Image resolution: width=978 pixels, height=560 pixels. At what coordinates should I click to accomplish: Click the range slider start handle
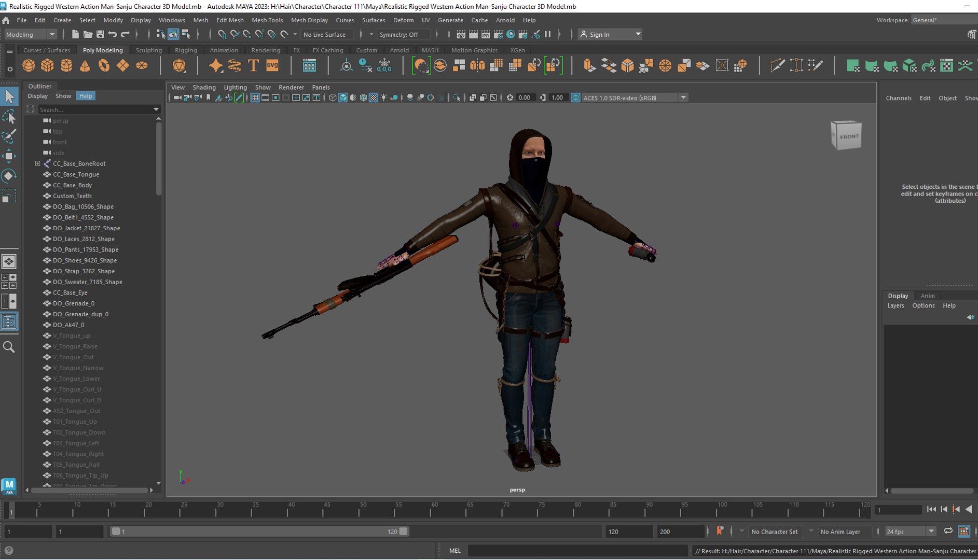coord(116,531)
